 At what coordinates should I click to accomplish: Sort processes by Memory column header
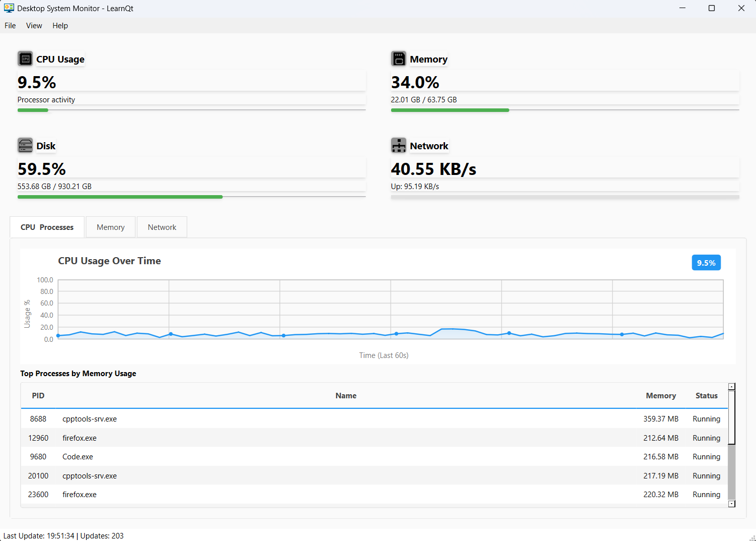tap(661, 396)
